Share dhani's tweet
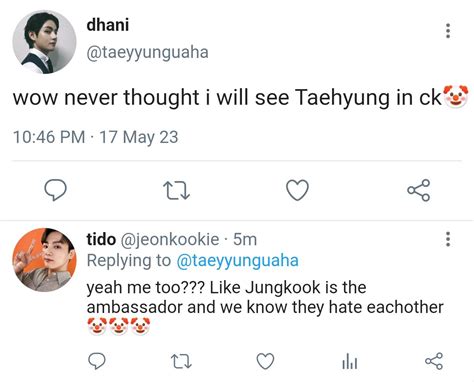Image resolution: width=474 pixels, height=382 pixels. 419,190
